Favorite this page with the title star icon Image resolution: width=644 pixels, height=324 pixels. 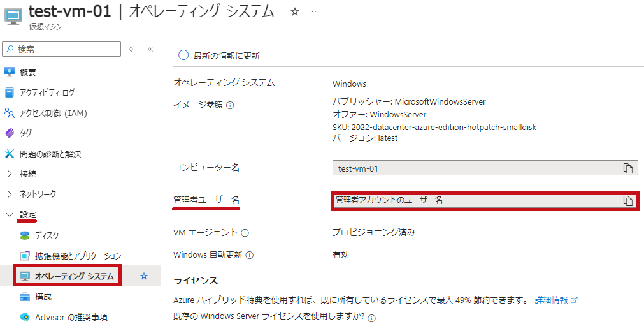pos(294,12)
